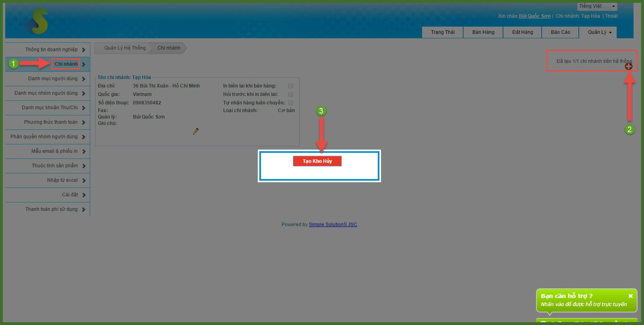The image size is (644, 325).
Task: Click the pencil edit icon for Tạp Hóa branch
Action: coord(196,131)
